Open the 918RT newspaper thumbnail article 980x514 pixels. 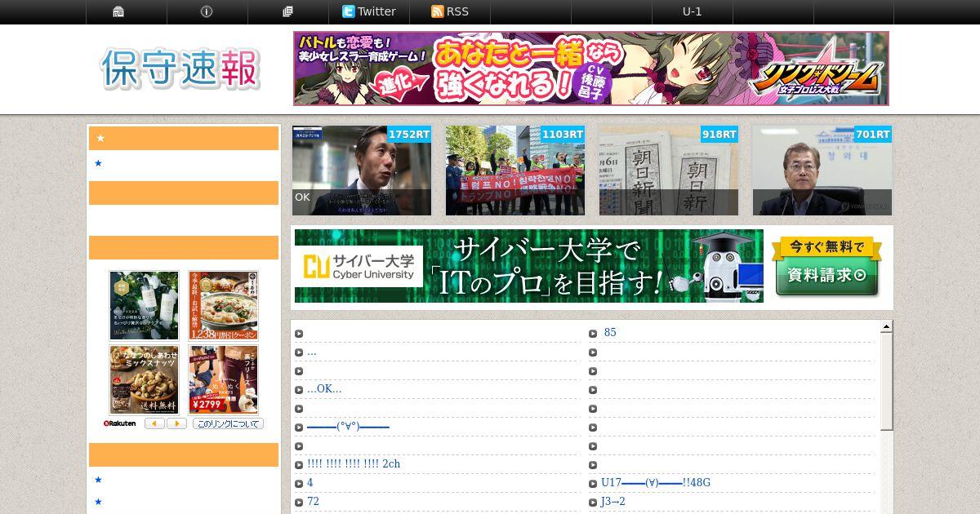669,171
